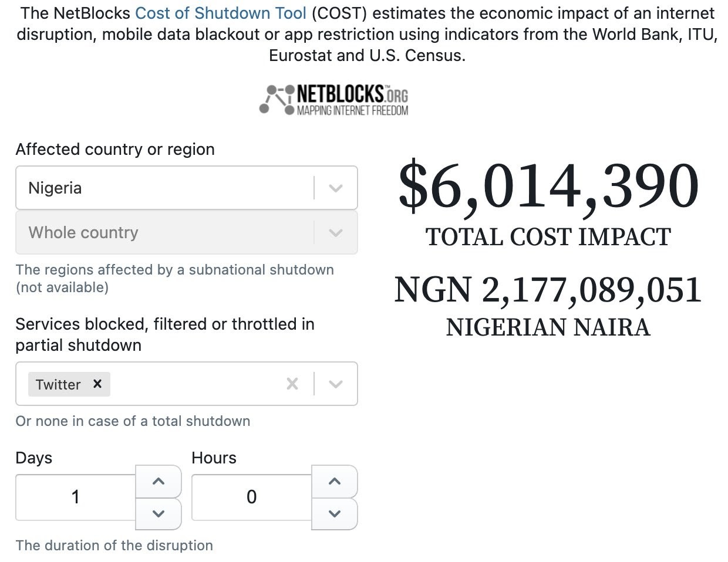The height and width of the screenshot is (562, 728).
Task: Click the Twitter service tag label
Action: click(x=58, y=384)
